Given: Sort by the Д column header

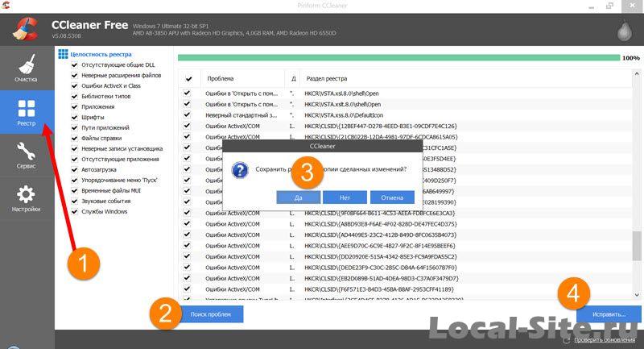Looking at the screenshot, I should tap(293, 78).
